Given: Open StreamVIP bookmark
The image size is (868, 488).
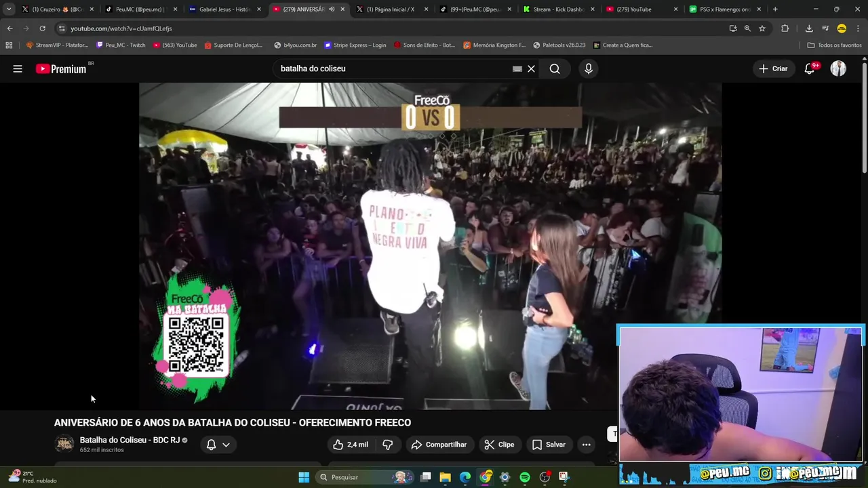Looking at the screenshot, I should point(57,45).
